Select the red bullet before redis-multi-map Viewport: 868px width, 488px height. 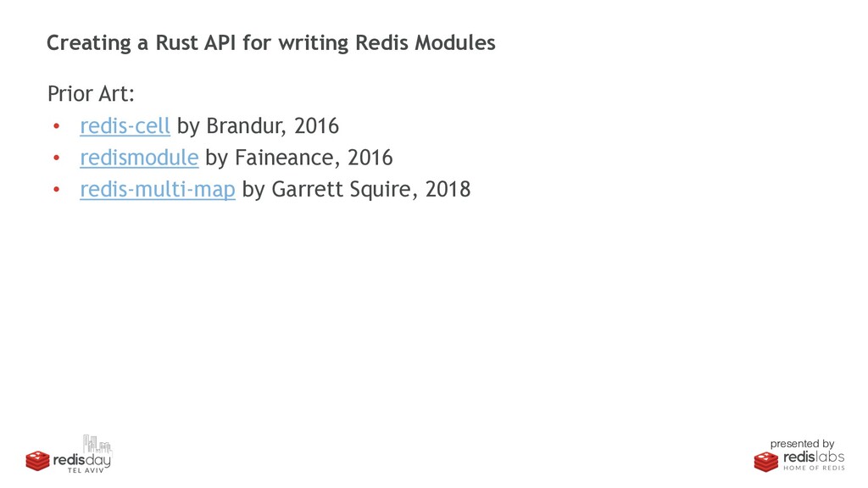pyautogui.click(x=57, y=190)
